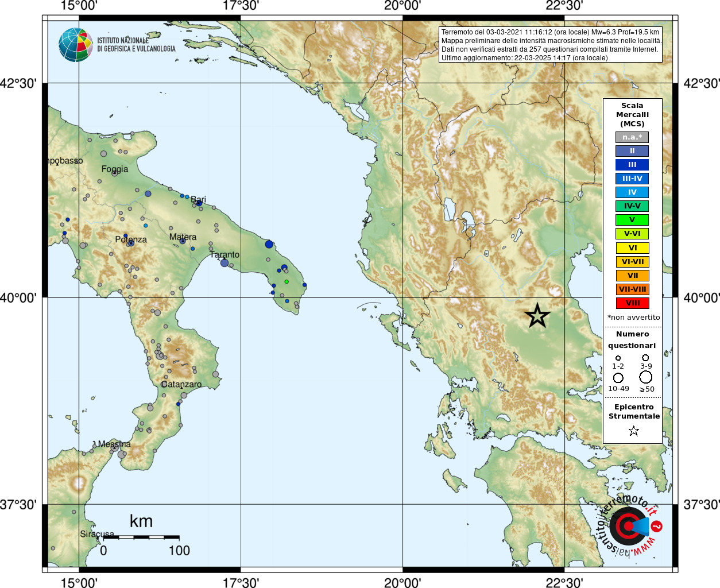Click the yellow VI intensity legend swatch
Image resolution: width=720 pixels, height=588 pixels.
[632, 248]
